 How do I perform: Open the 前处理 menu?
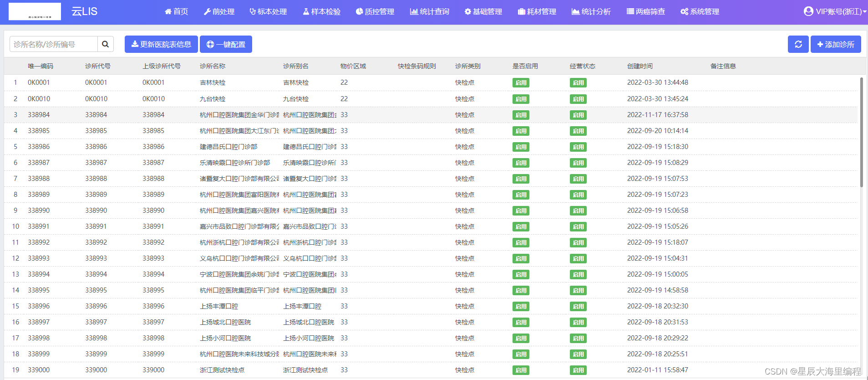click(x=219, y=11)
